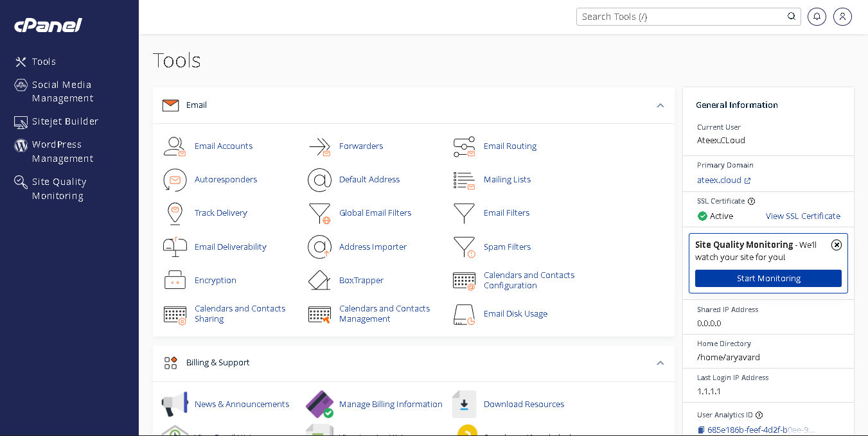Open the News & Announcements megaphone icon

(x=175, y=405)
